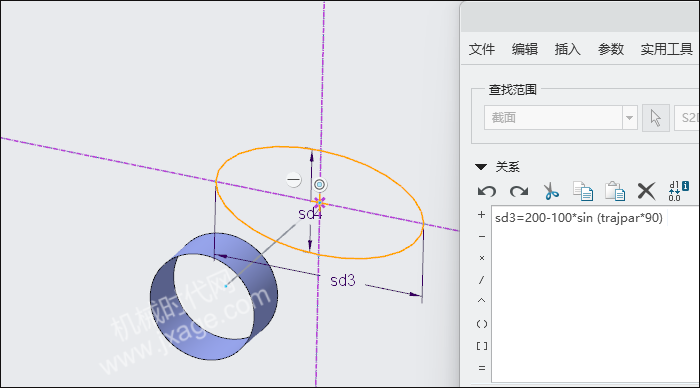Click the copy documents icon

583,191
